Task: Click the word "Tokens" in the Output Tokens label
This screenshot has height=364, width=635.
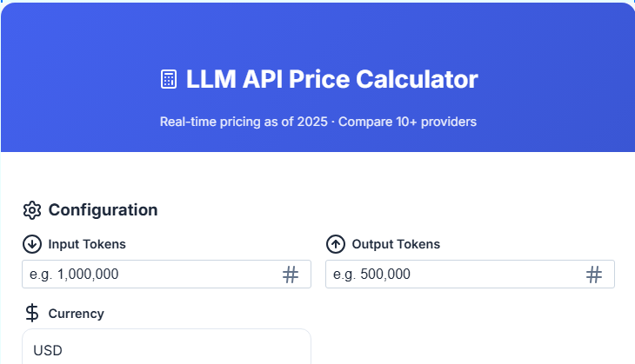Action: [418, 244]
